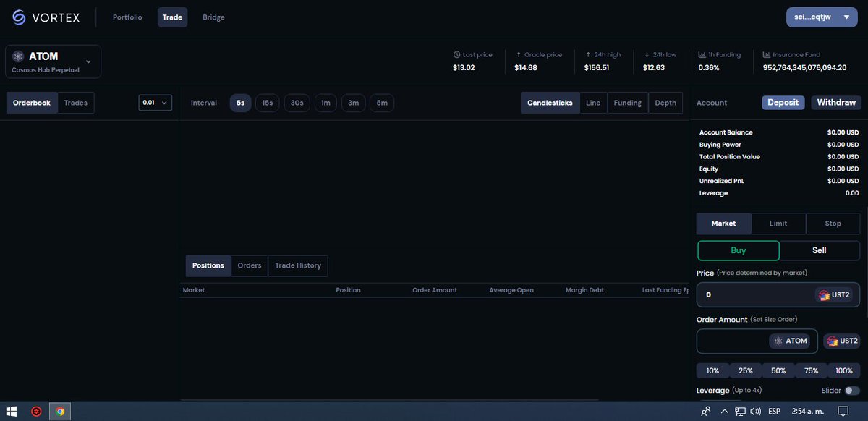Select the 15s interval option
Viewport: 868px width, 421px height.
[x=268, y=103]
